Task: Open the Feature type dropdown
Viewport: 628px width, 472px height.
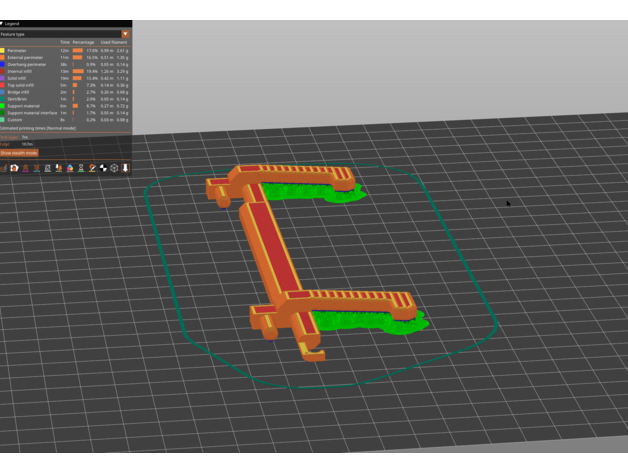Action: [x=125, y=33]
